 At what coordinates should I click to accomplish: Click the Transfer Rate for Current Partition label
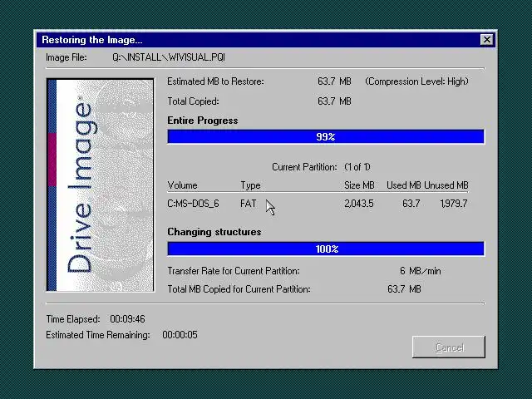point(234,271)
